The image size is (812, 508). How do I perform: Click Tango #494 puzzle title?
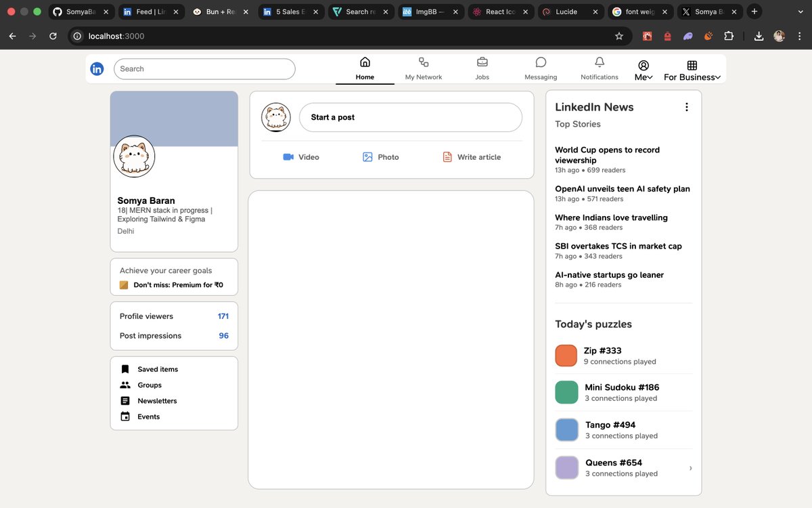coord(610,425)
